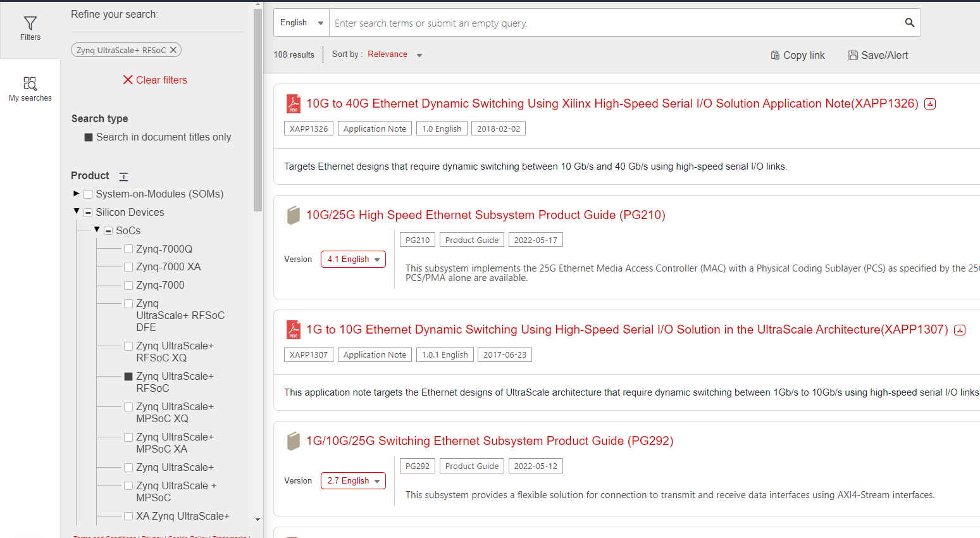Click the book icon next to PG210

(x=293, y=215)
